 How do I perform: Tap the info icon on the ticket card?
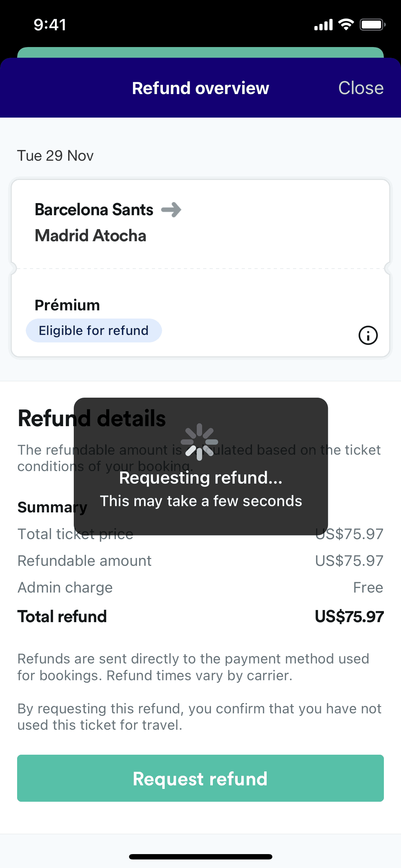(368, 335)
